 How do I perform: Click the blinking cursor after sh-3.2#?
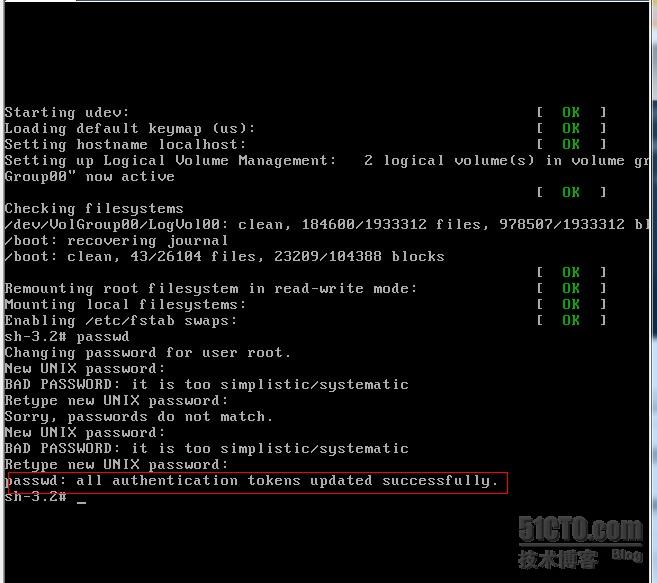(x=82, y=501)
